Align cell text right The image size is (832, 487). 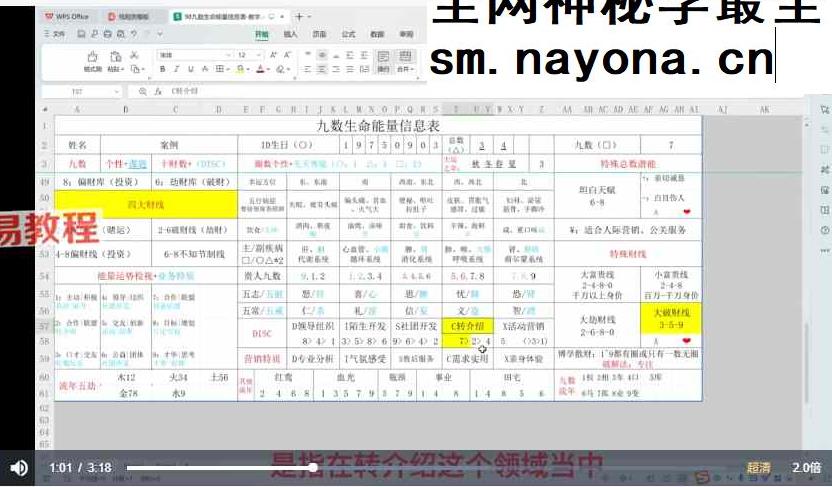click(336, 69)
